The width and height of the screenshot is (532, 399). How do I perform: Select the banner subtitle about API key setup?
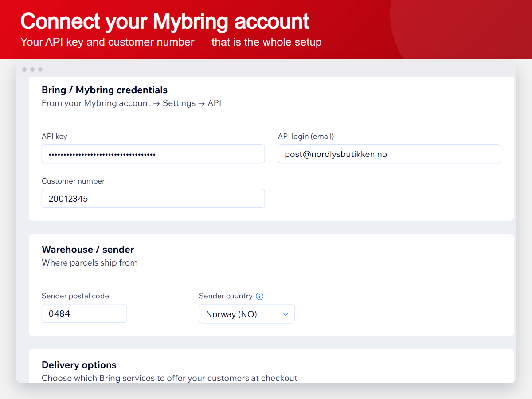coord(171,42)
